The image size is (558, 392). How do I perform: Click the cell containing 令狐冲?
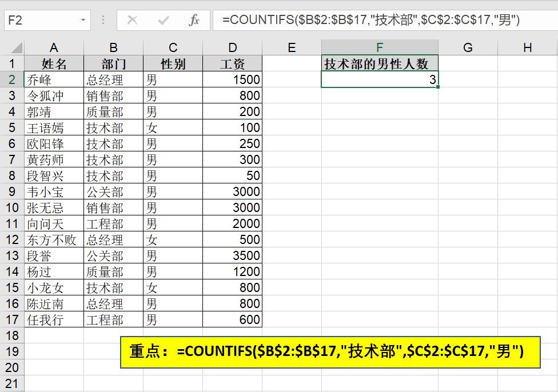(54, 95)
